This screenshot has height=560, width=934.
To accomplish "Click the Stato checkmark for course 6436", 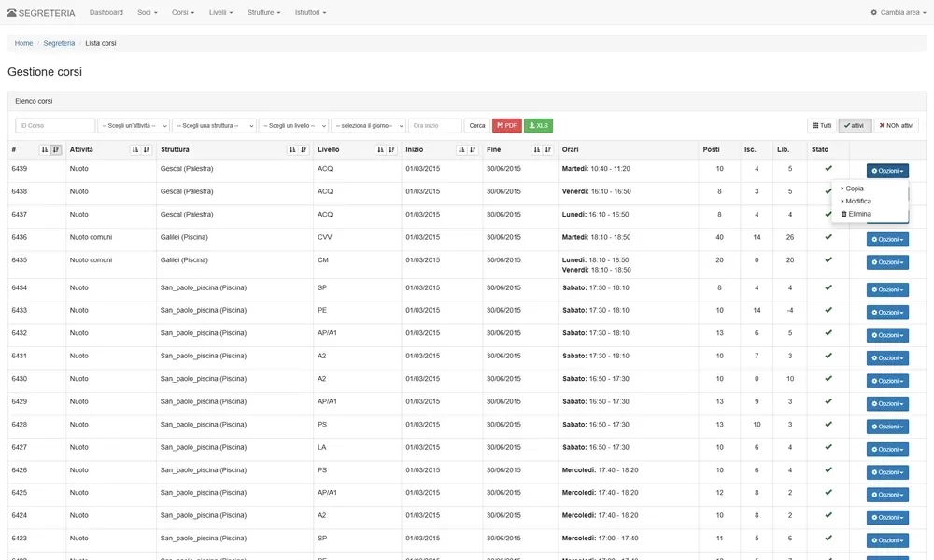I will [x=828, y=237].
